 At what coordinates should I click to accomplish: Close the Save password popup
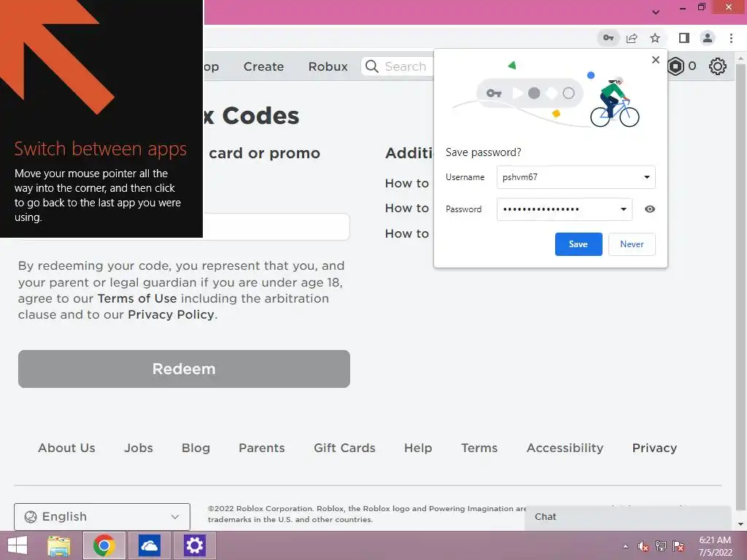tap(656, 60)
